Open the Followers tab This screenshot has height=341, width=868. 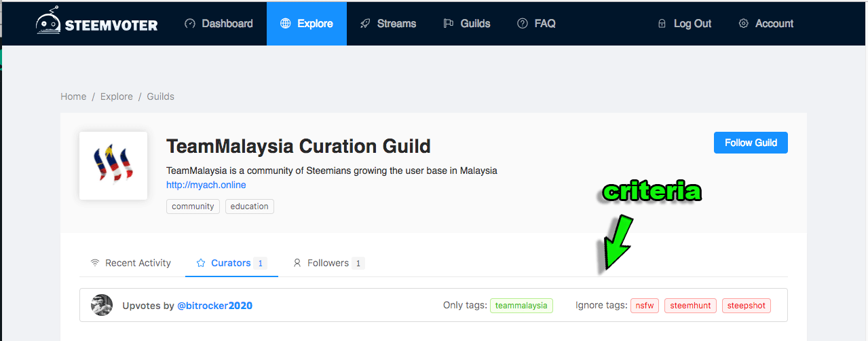click(328, 263)
